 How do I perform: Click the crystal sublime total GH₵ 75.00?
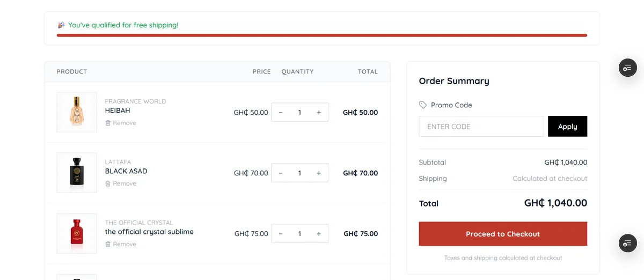coord(361,234)
